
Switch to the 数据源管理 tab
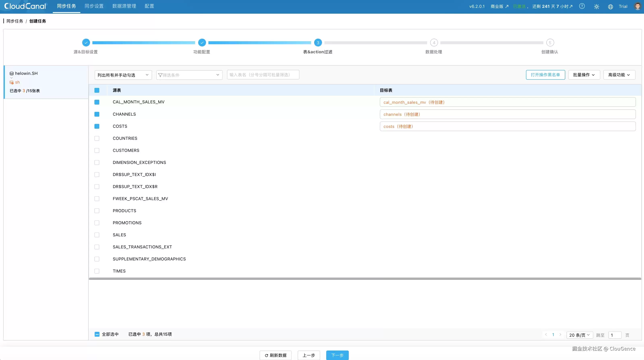pos(124,6)
